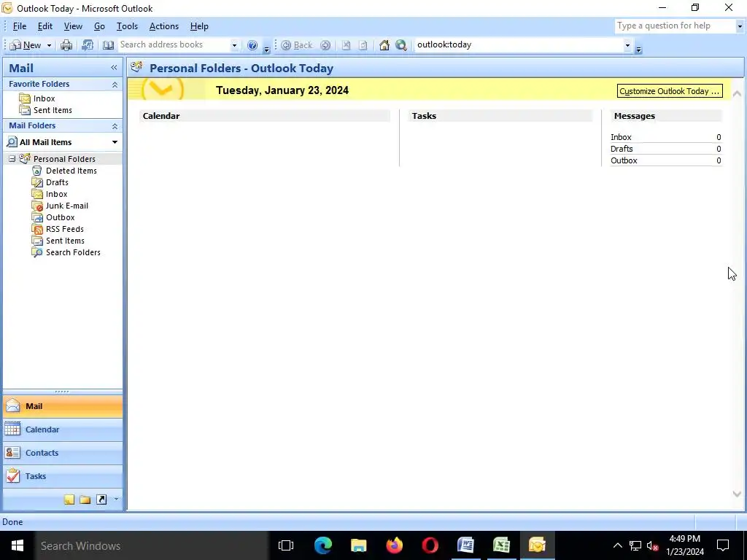The image size is (747, 560).
Task: Click the Type a question for help box
Action: coord(675,26)
